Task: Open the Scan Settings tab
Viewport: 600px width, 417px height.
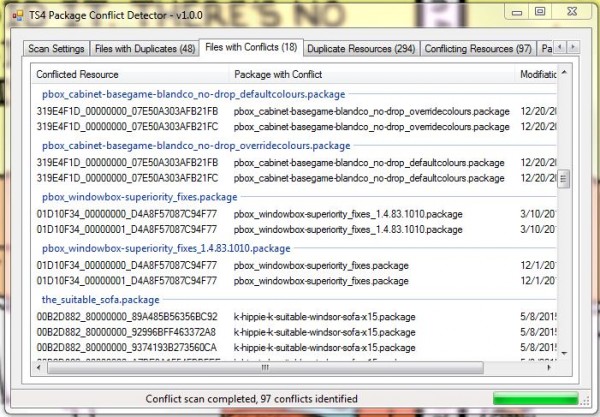Action: point(57,48)
